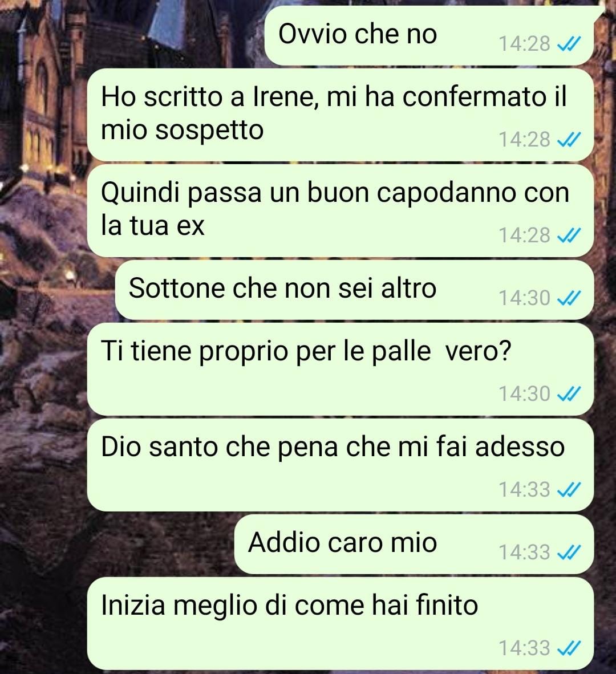The height and width of the screenshot is (674, 616).
Task: Click the 14:33 timestamp on 'Addio caro mio'
Action: point(524,553)
